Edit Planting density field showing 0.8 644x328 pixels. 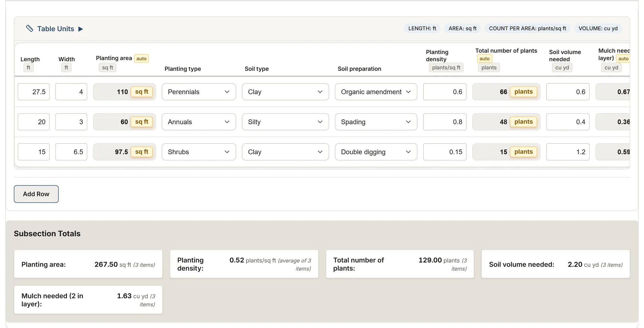click(x=445, y=122)
